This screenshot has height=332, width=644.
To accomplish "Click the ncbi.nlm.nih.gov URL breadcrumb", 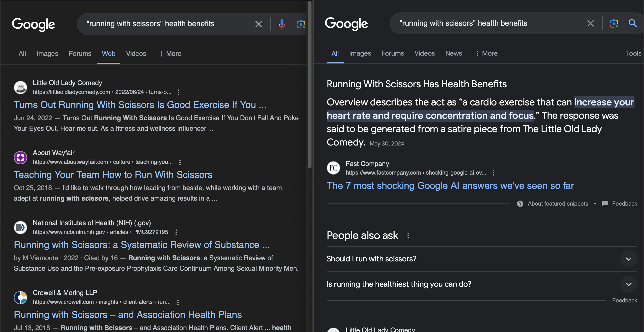I will 100,232.
